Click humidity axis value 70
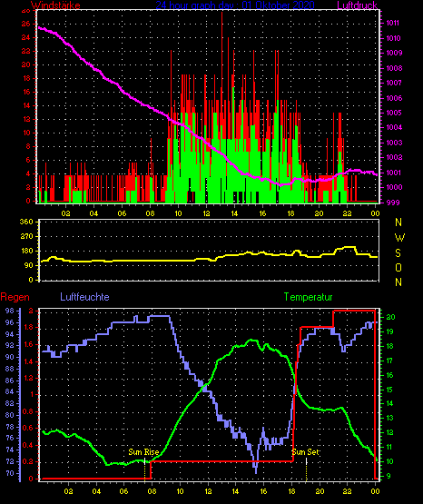Image resolution: width=423 pixels, height=504 pixels. pyautogui.click(x=10, y=473)
